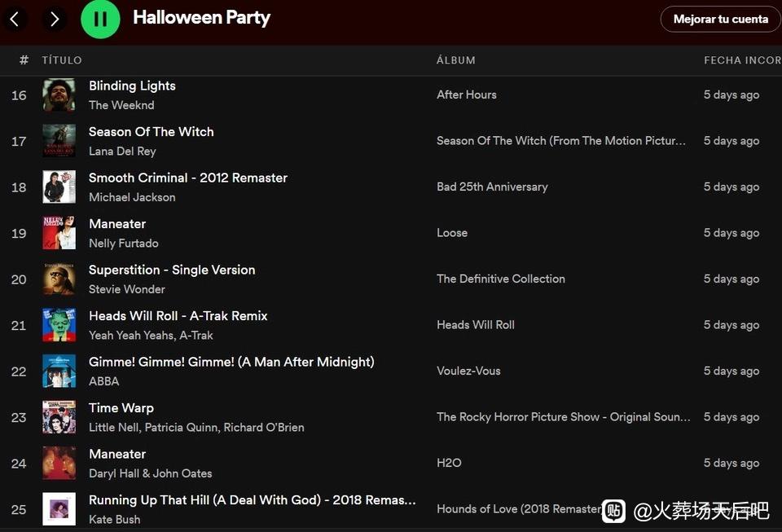The height and width of the screenshot is (532, 782).
Task: Open Season Of The Witch motion picture album
Action: (x=561, y=141)
